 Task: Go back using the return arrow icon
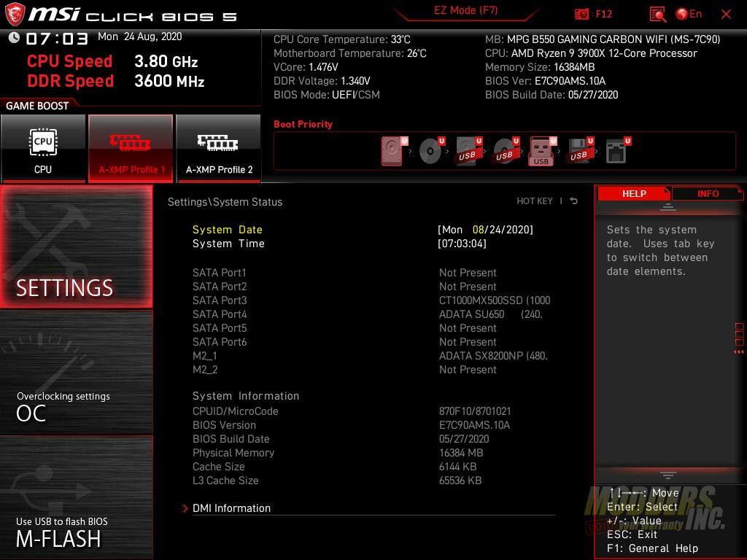point(574,201)
